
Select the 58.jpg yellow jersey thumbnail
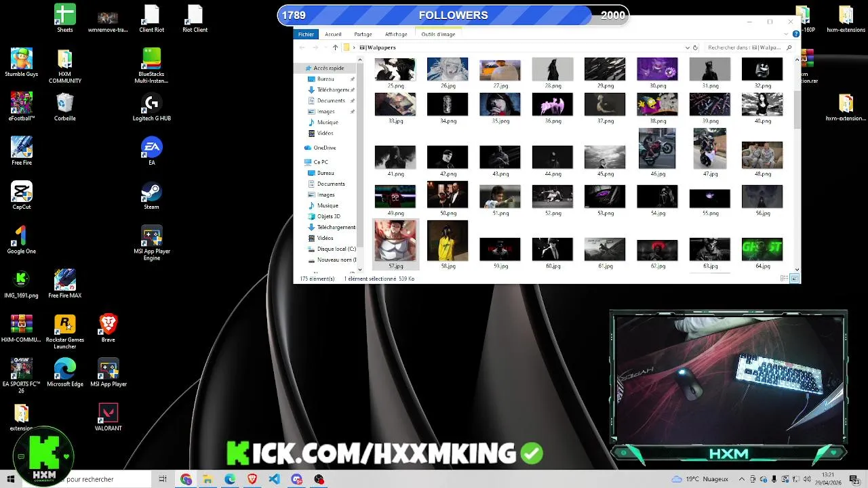[x=448, y=245]
